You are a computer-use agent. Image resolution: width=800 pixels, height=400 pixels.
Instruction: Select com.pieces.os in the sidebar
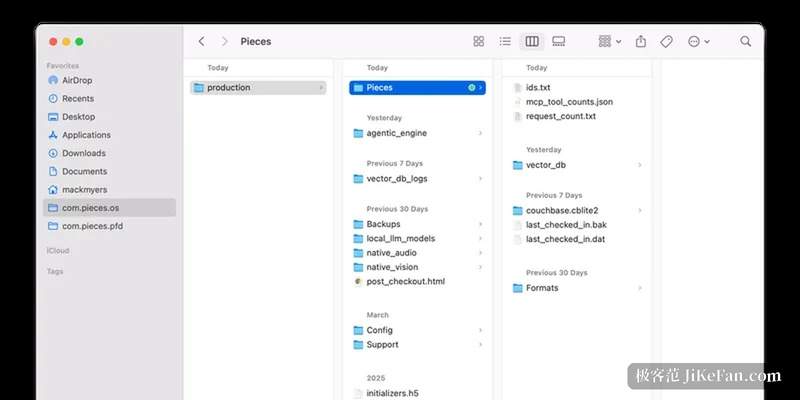click(109, 208)
